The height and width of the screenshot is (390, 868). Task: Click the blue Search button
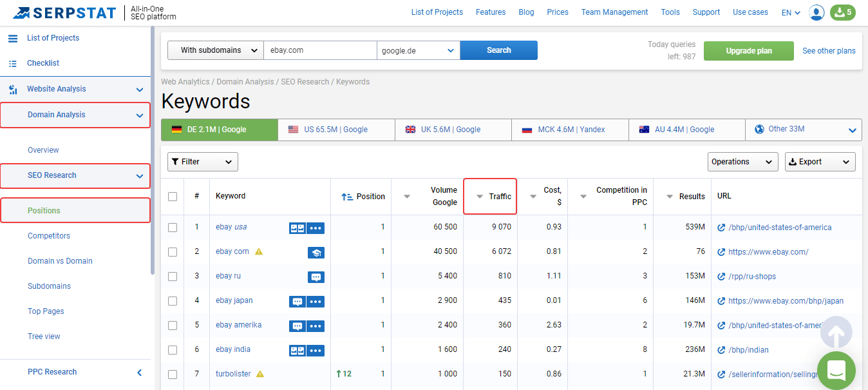(499, 50)
